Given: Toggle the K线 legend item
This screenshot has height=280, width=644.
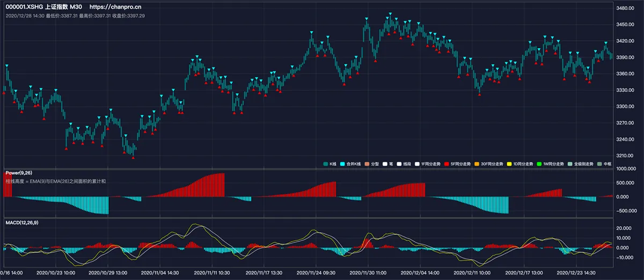Looking at the screenshot, I should [330, 164].
